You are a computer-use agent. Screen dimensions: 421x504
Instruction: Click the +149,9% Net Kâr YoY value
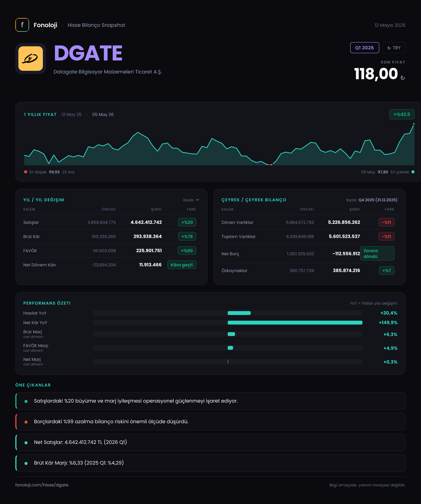(x=388, y=323)
